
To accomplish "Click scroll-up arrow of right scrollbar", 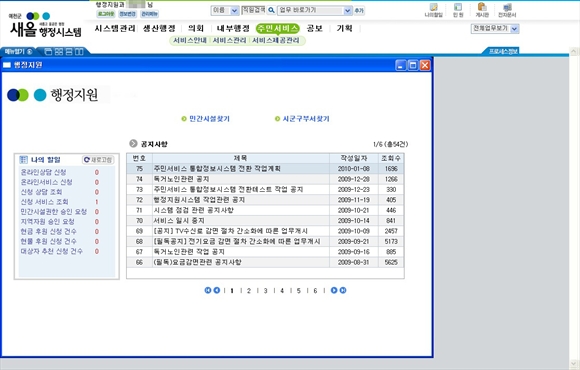I will click(x=574, y=52).
